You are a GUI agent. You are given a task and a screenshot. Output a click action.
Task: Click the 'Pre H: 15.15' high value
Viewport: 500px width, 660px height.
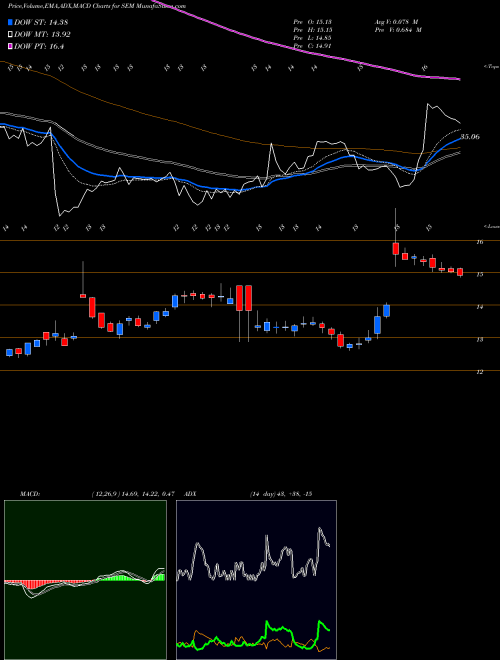point(314,30)
